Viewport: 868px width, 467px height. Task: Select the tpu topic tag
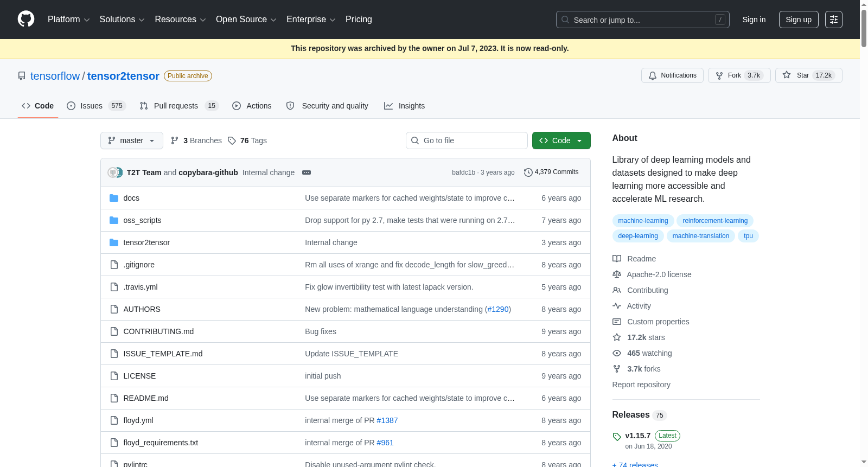(x=748, y=236)
